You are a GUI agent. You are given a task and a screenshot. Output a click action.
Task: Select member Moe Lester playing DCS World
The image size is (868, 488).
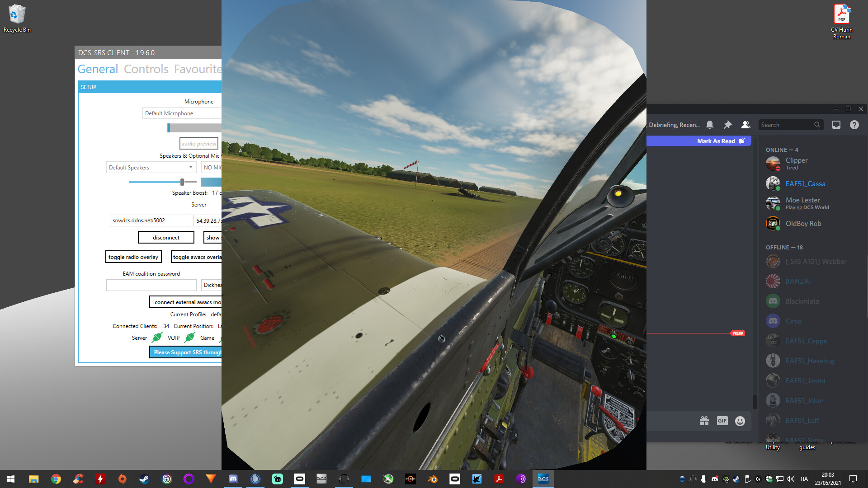coord(812,203)
